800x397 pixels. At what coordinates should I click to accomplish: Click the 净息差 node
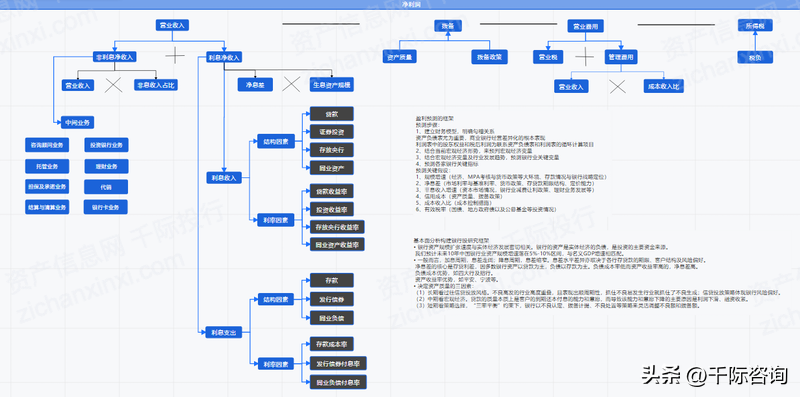(x=255, y=85)
